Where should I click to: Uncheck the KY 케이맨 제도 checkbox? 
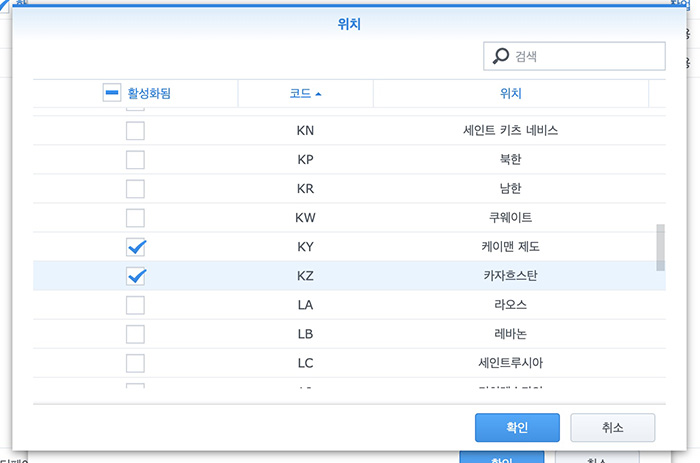[x=135, y=247]
